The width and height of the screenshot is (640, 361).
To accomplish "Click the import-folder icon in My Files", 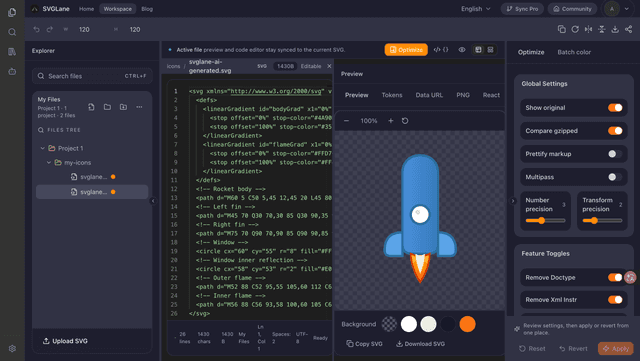I will pos(123,107).
